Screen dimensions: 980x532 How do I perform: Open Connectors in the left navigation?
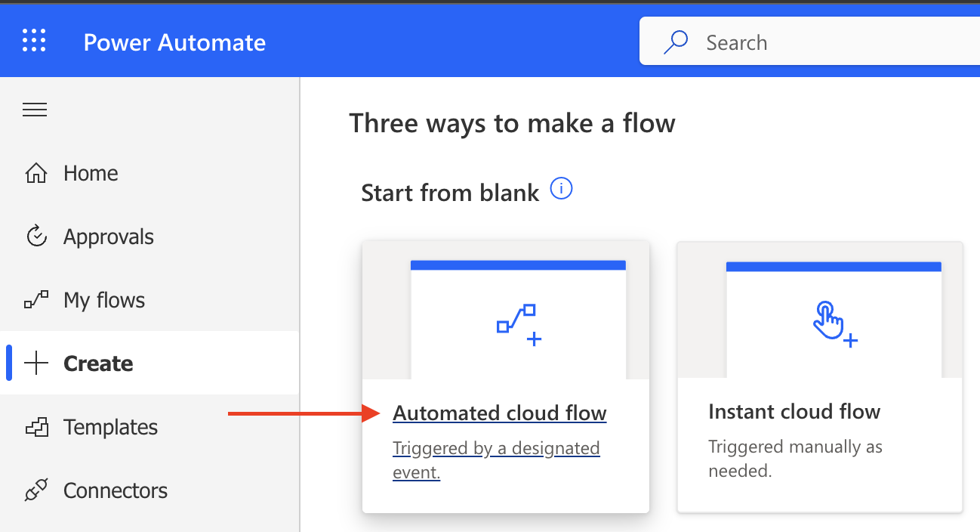(x=116, y=490)
